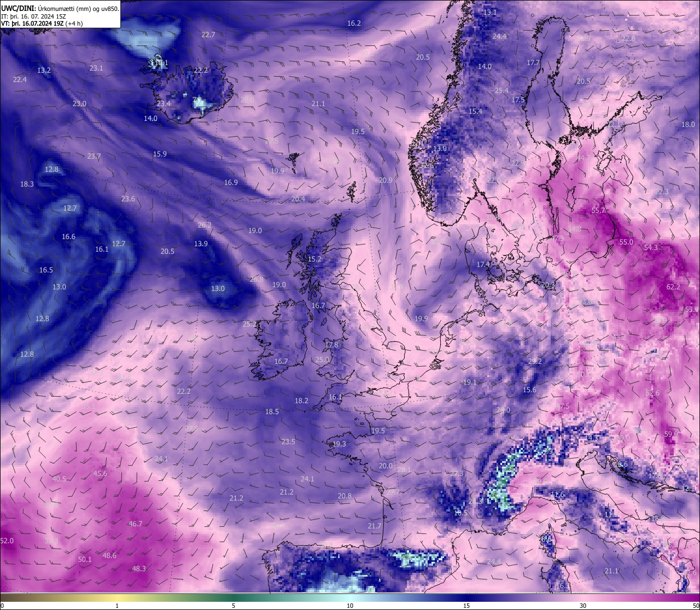The image size is (700, 610).
Task: Click the map value '15.9' south of Iceland
Action: [160, 154]
